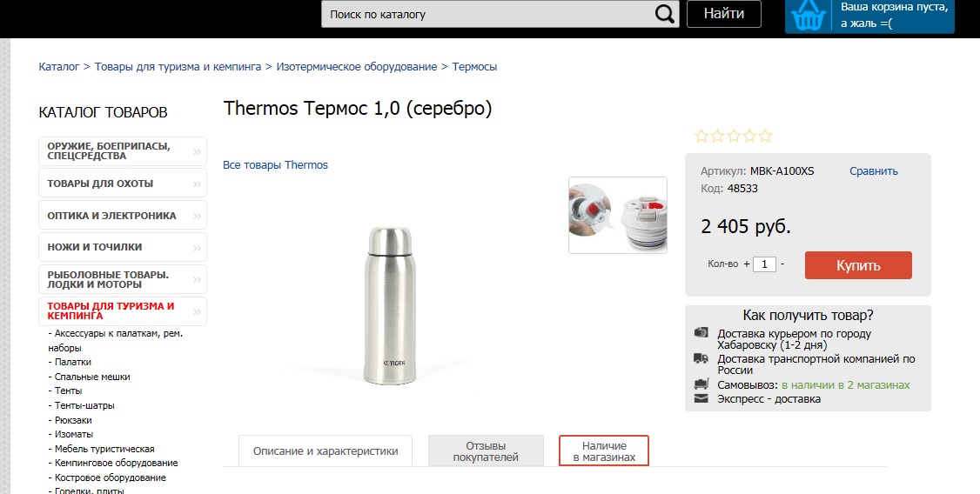Open the thermos lid thumbnail image

click(x=618, y=216)
